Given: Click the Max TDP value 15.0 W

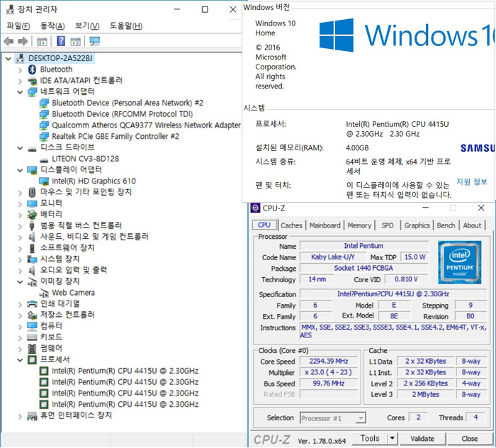Looking at the screenshot, I should (415, 257).
